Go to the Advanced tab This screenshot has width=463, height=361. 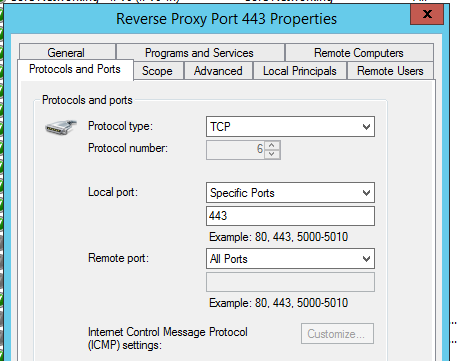pyautogui.click(x=218, y=71)
